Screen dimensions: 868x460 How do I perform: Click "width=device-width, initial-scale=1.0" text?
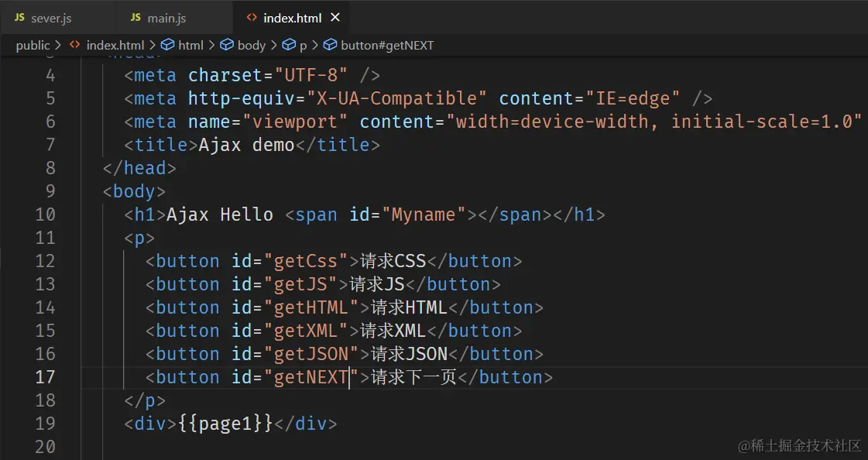(654, 122)
